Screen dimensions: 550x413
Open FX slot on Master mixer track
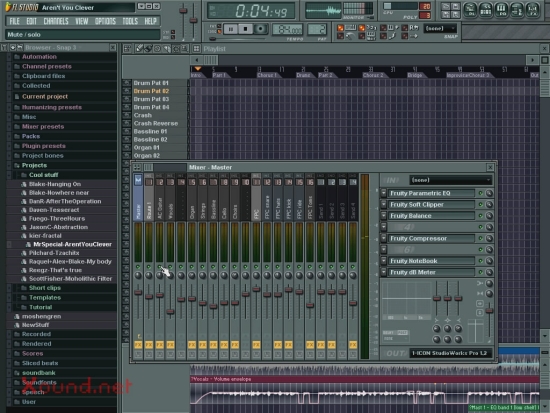click(138, 345)
